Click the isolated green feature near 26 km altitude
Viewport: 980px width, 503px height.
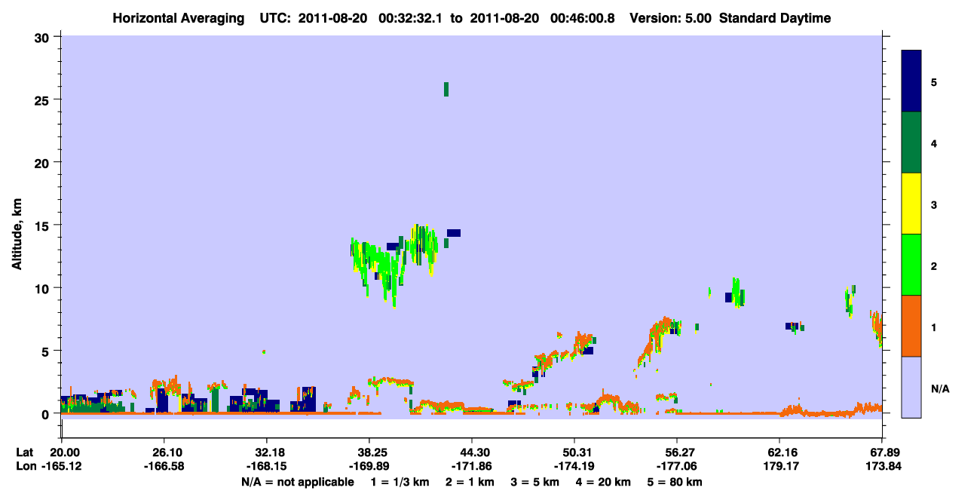pyautogui.click(x=446, y=89)
